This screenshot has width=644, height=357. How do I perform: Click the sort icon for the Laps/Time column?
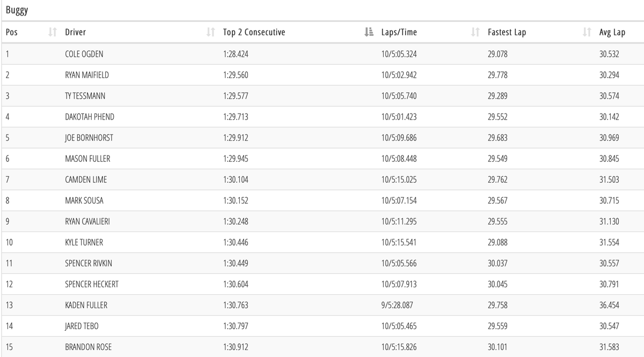[475, 32]
